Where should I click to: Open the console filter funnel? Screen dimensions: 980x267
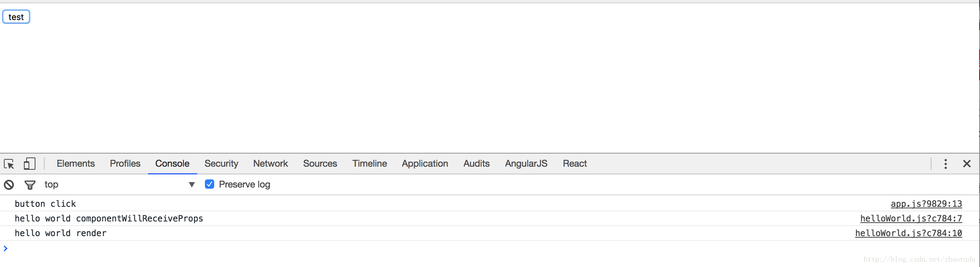[x=30, y=185]
